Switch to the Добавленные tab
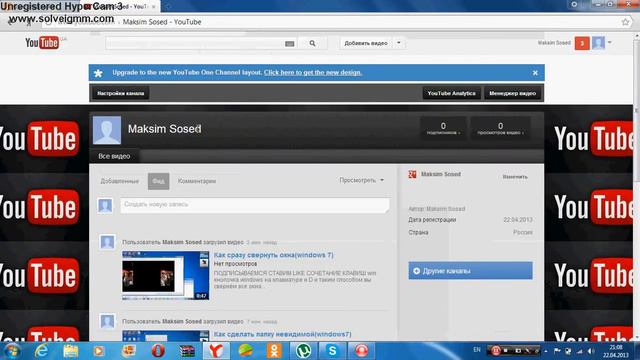Image resolution: width=640 pixels, height=360 pixels. point(120,181)
